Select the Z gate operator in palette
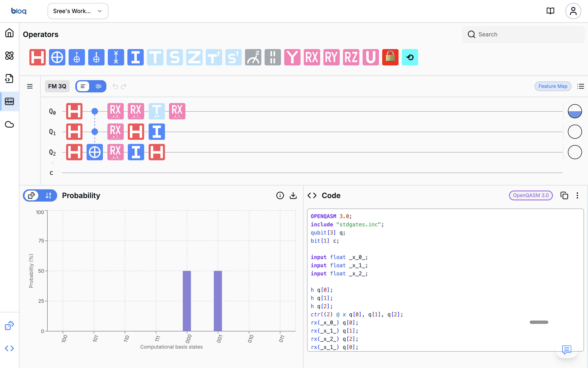The width and height of the screenshot is (588, 368). [194, 57]
